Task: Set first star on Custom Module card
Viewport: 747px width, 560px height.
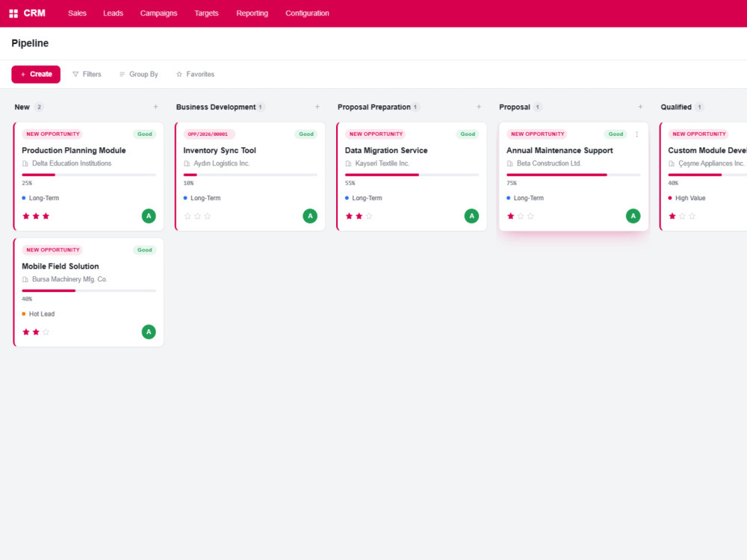Action: (x=672, y=217)
